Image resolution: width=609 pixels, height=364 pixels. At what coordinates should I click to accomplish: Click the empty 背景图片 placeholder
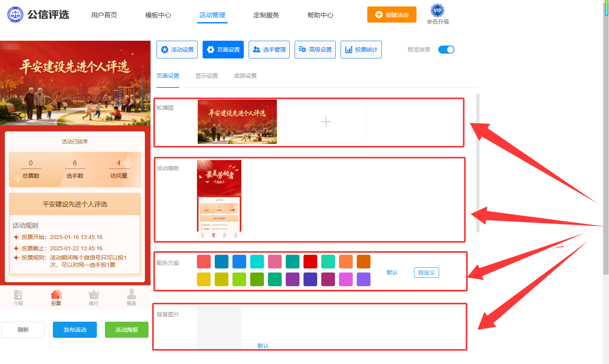tap(219, 327)
